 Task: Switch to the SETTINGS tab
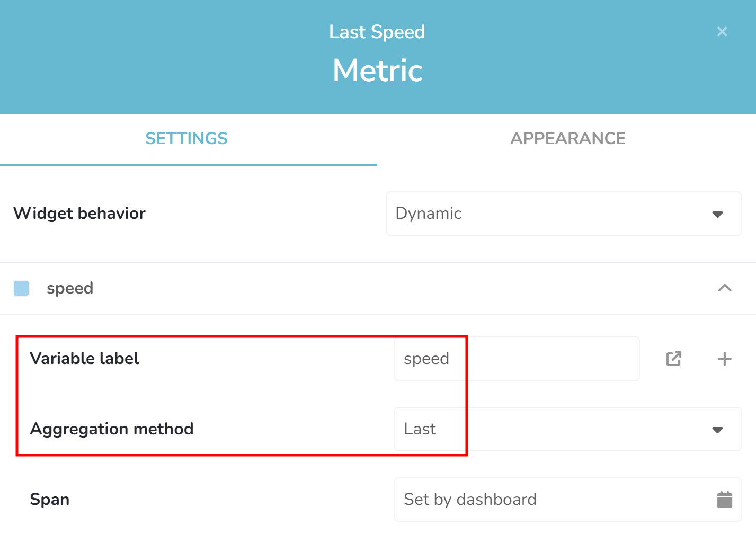point(186,139)
